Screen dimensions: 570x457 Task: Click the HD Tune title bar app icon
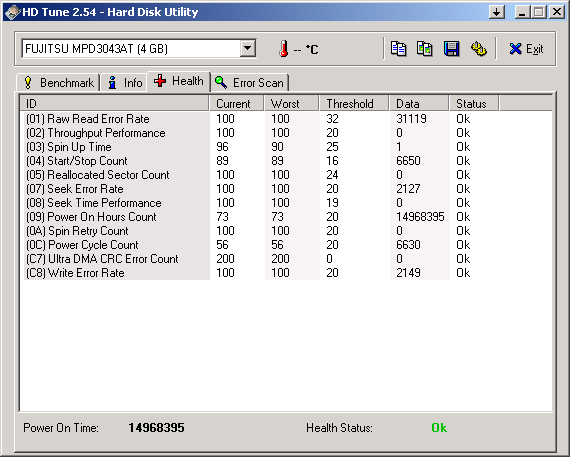point(12,12)
